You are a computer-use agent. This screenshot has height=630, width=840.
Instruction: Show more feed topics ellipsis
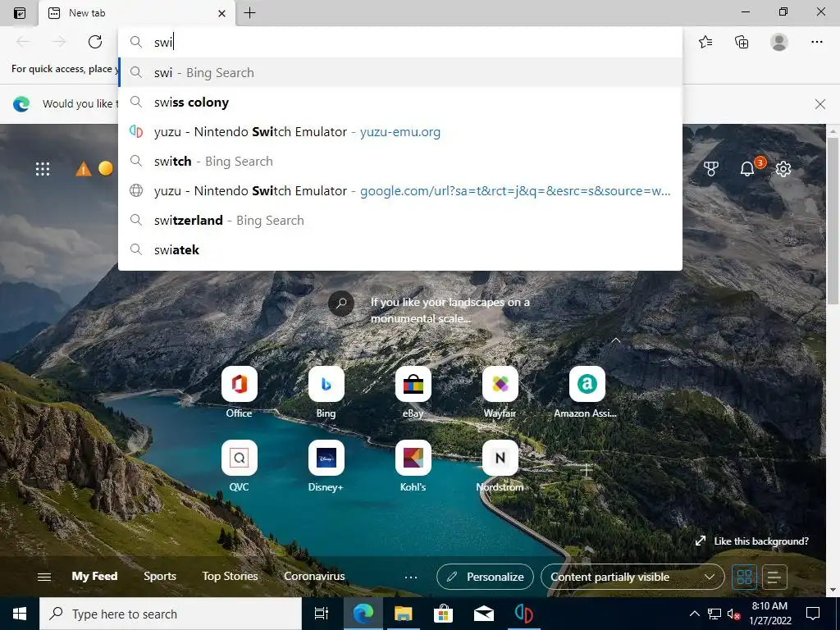pos(411,577)
